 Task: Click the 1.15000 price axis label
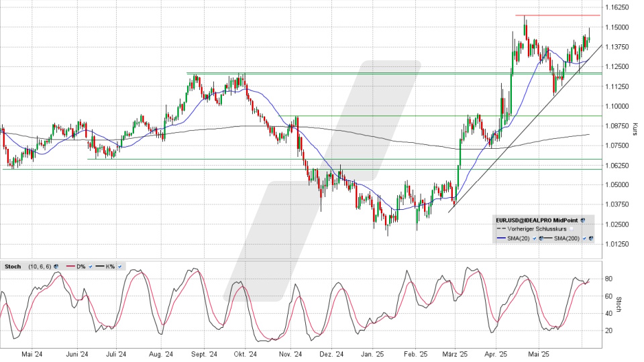618,27
